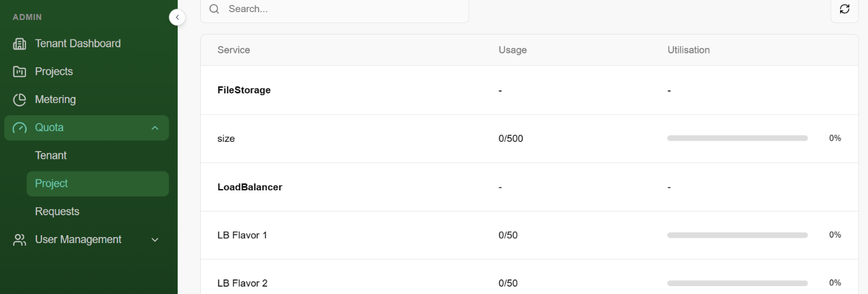Open the Requests submenu item
The image size is (868, 294).
pos(57,212)
